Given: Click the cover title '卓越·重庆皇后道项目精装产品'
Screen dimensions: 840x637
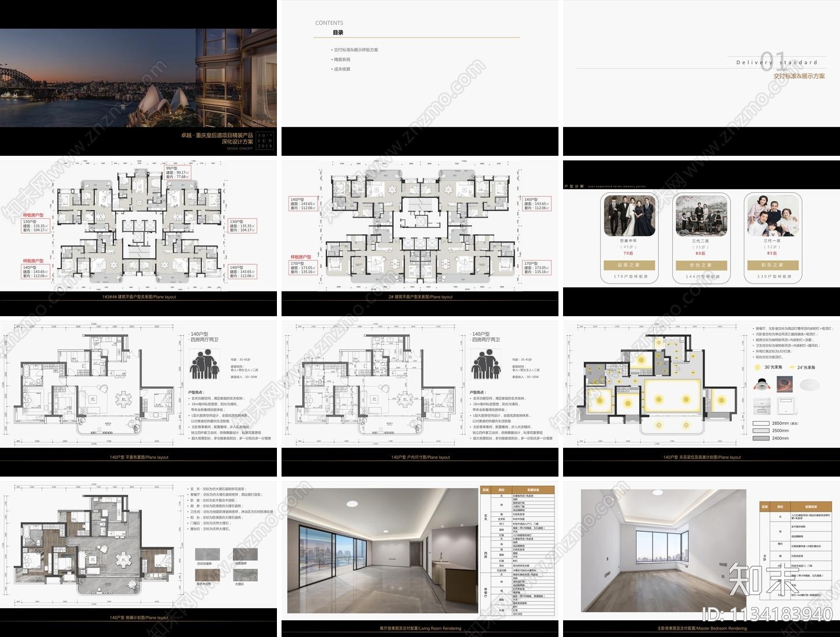Looking at the screenshot, I should (217, 135).
